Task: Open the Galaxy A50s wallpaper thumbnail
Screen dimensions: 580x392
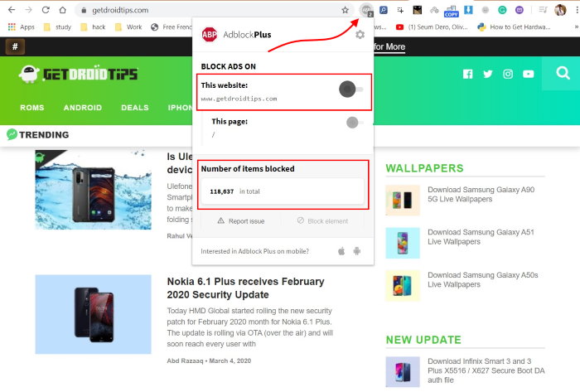Action: (x=403, y=285)
